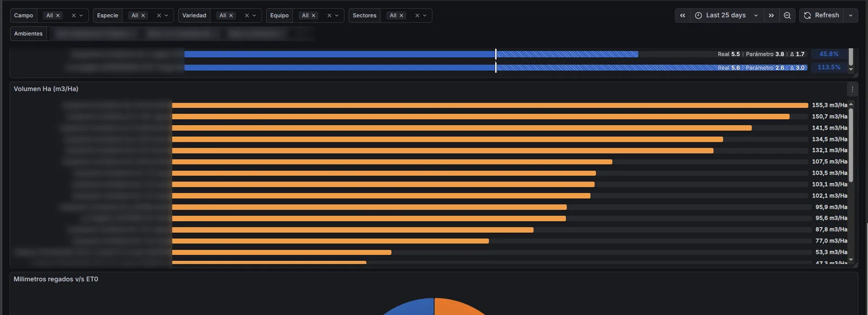Clear the Variedad filter selection

(x=247, y=16)
